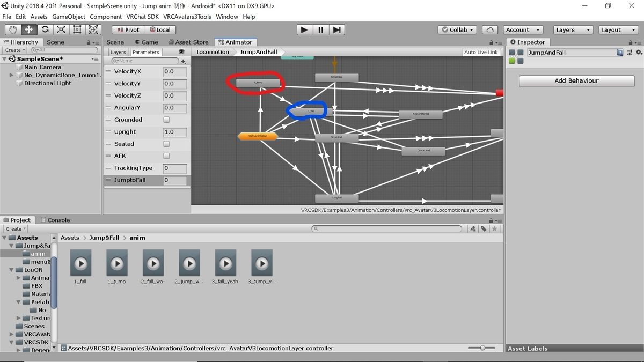Open the Hierarchy Create dropdown
The width and height of the screenshot is (644, 362).
(14, 50)
